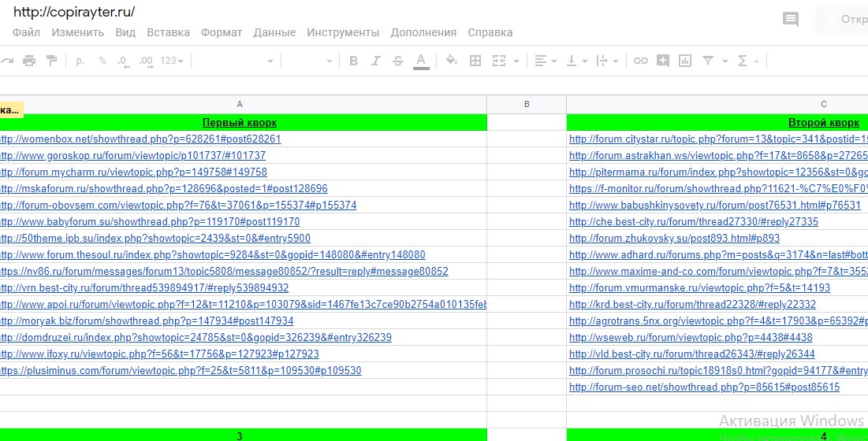Select the Второй кворк header cell
This screenshot has height=441, width=868.
click(717, 123)
